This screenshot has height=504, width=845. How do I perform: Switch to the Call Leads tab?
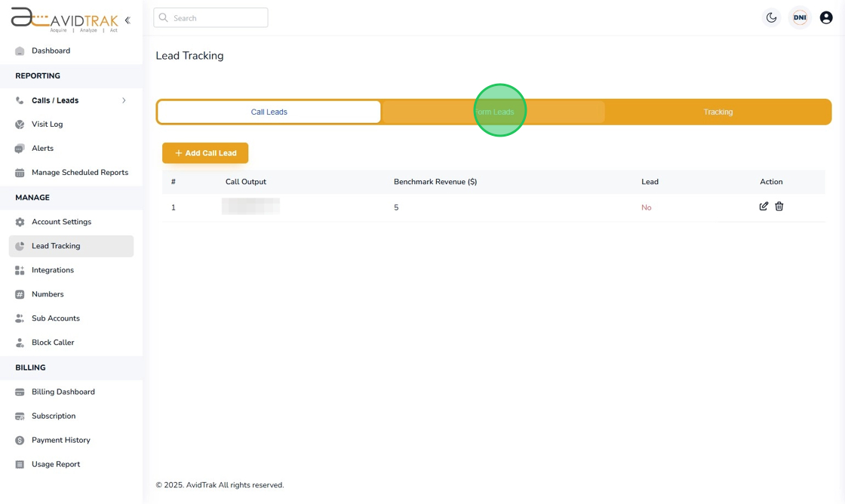tap(269, 112)
